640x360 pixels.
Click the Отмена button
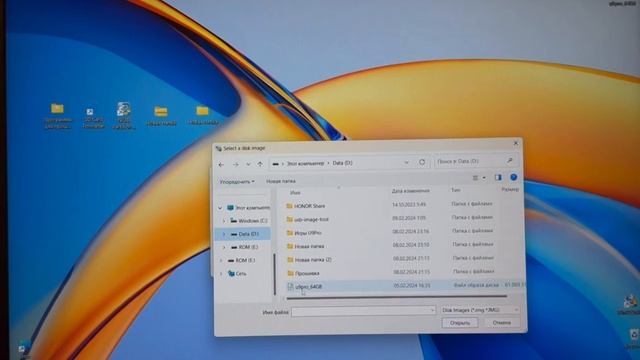point(501,322)
